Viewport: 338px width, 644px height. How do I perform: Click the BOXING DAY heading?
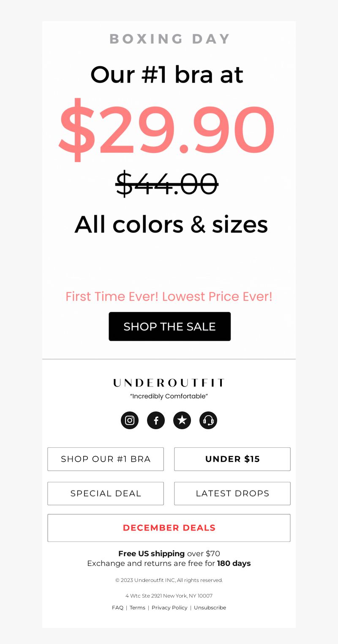point(169,39)
